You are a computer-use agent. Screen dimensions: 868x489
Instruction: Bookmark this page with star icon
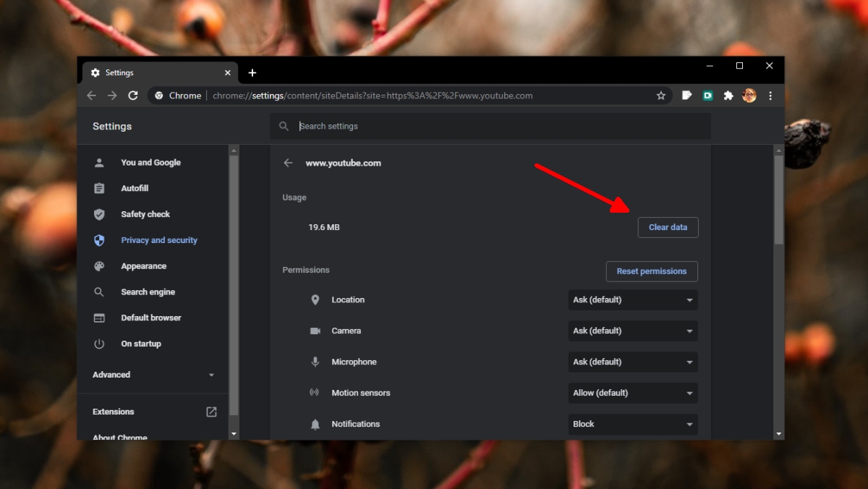pyautogui.click(x=661, y=95)
